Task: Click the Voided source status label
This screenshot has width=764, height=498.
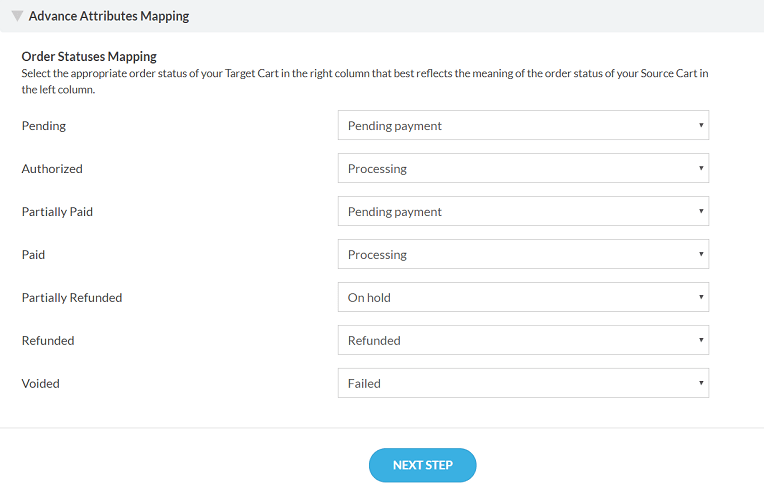Action: (41, 383)
